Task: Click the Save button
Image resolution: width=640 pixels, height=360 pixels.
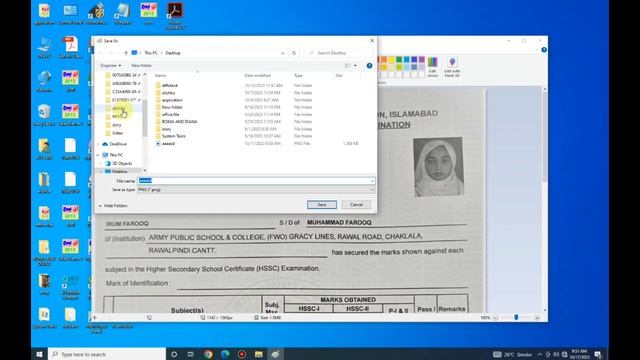Action: pos(322,204)
